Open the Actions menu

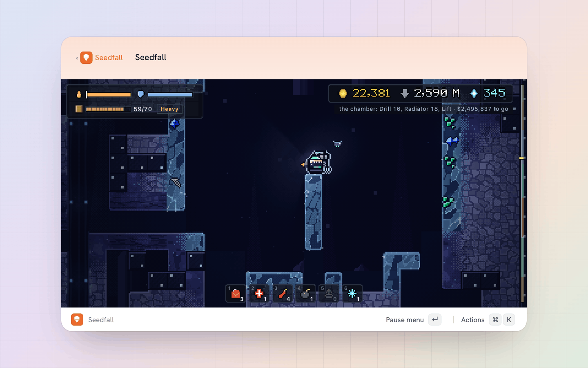[x=472, y=320]
